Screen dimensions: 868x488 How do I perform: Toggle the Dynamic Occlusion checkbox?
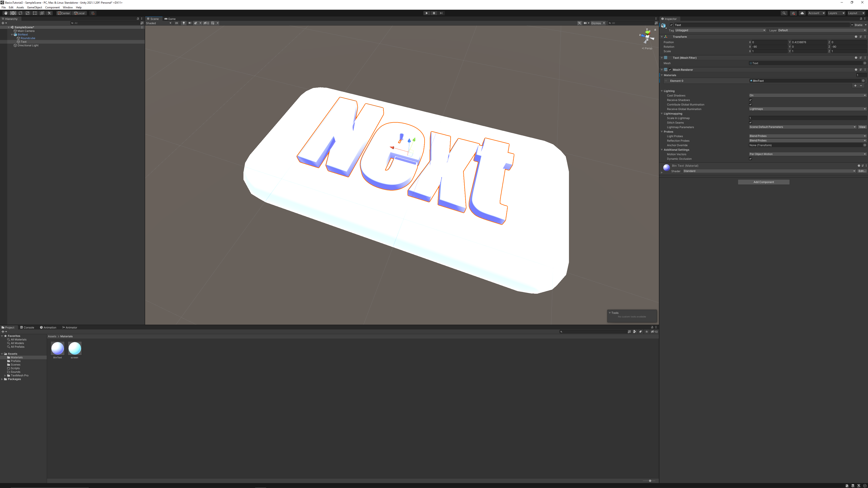pyautogui.click(x=750, y=159)
